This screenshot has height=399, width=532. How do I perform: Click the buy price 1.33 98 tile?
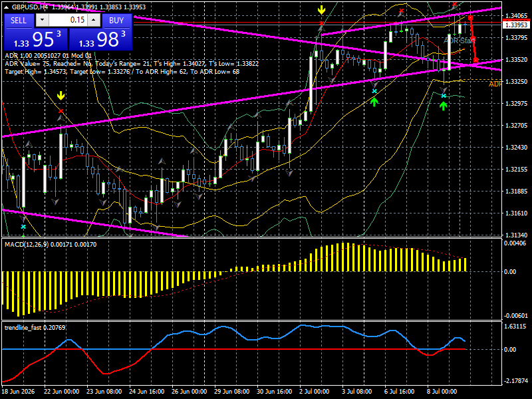coord(100,39)
